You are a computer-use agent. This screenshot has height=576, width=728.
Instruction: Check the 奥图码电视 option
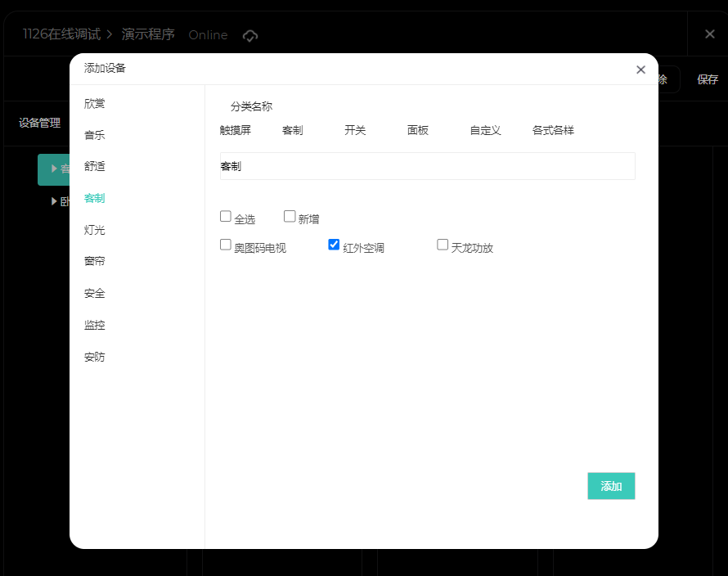[x=226, y=245]
